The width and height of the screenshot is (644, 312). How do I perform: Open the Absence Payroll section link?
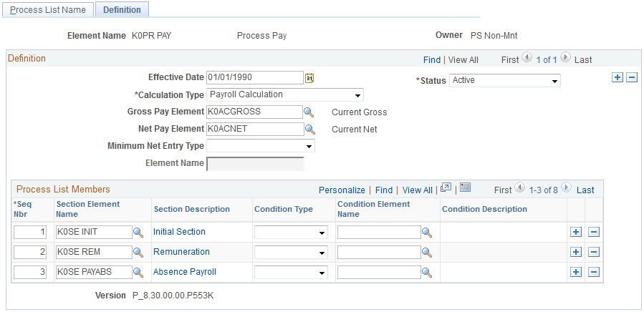pyautogui.click(x=185, y=272)
